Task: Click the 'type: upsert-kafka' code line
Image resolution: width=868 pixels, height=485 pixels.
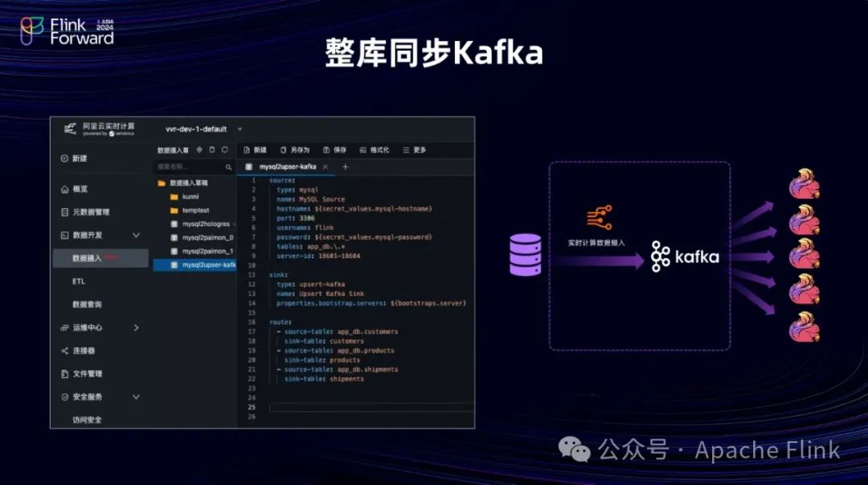Action: coord(310,285)
